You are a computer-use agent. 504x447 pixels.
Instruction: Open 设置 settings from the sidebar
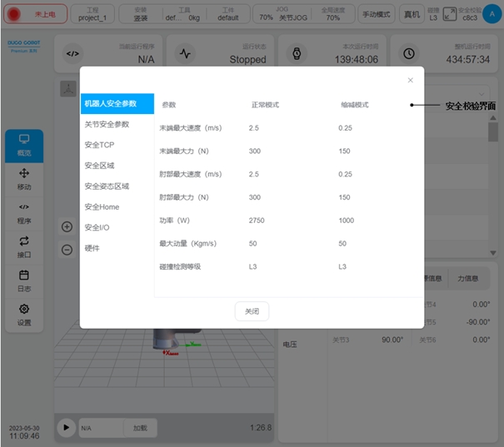click(24, 315)
